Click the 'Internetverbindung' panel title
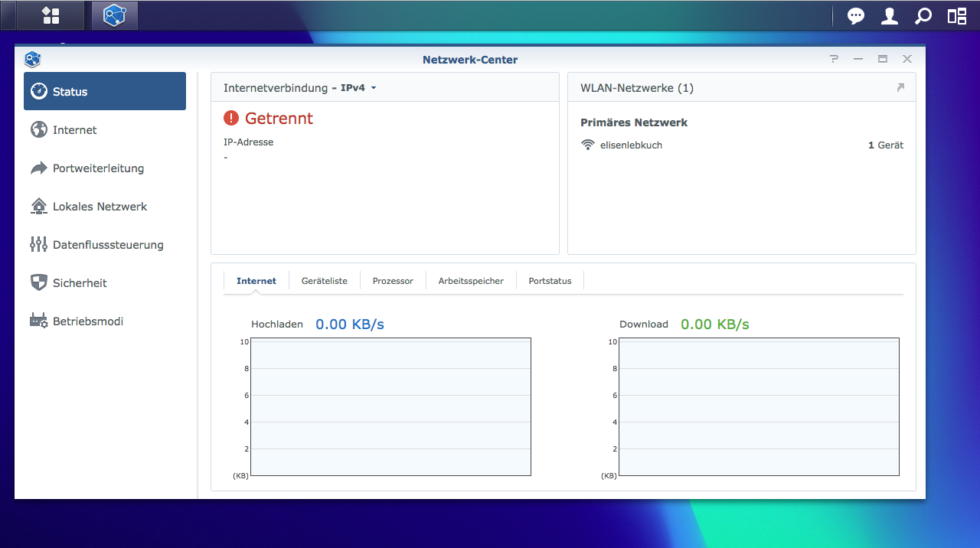The image size is (980, 548). pos(276,88)
